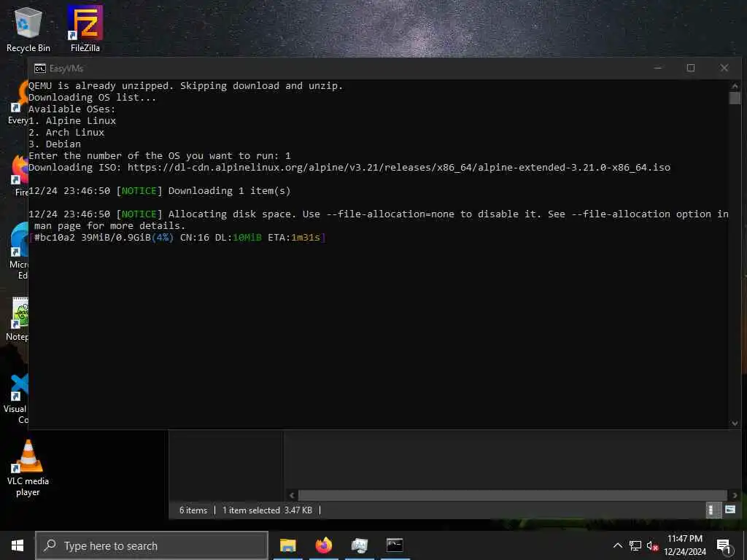Click the alpine-extended ISO download URL

click(399, 168)
